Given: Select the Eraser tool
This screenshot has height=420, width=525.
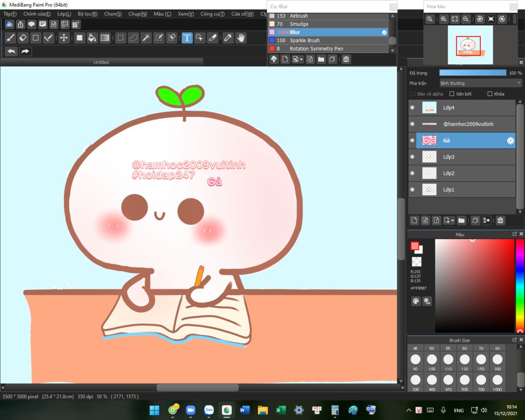Looking at the screenshot, I should click(x=23, y=38).
